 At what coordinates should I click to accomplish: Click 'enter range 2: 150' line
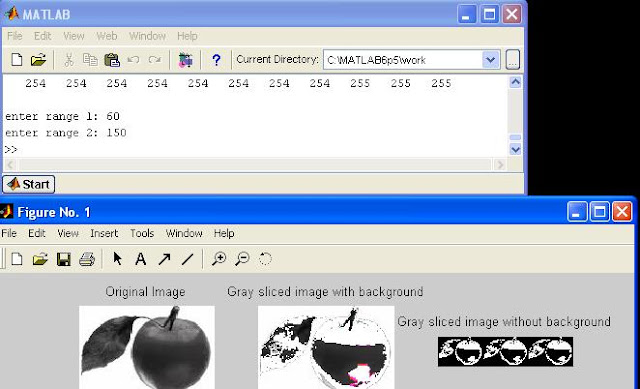66,133
